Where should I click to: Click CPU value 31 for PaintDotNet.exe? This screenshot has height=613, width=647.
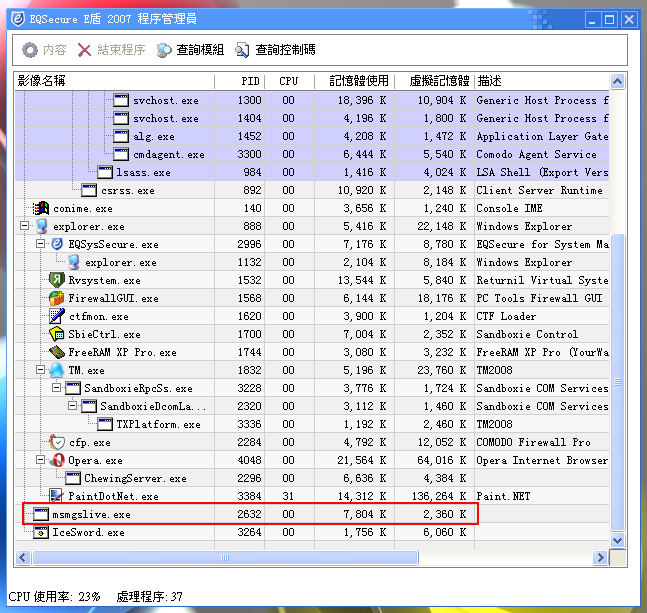point(288,496)
